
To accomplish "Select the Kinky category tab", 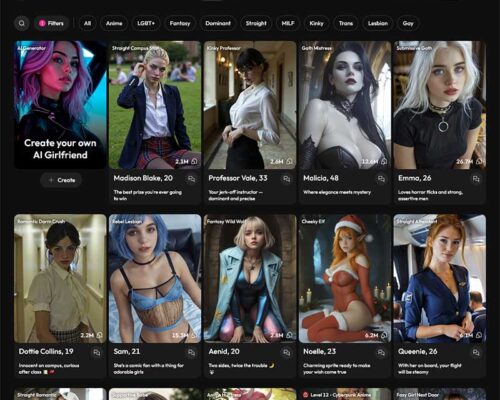I will point(316,23).
